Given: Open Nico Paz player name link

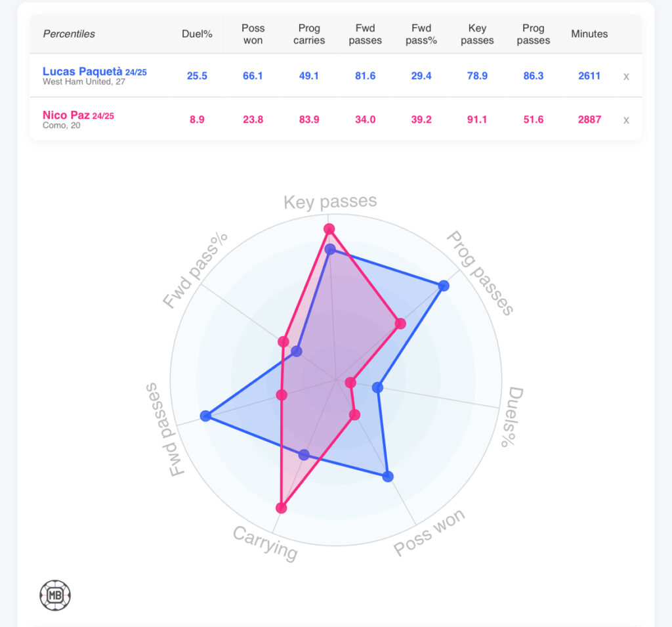Looking at the screenshot, I should tap(66, 116).
